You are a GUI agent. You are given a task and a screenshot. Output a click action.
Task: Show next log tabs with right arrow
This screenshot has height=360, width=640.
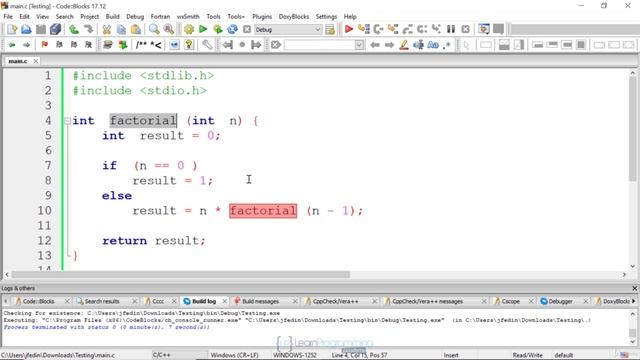(633, 301)
